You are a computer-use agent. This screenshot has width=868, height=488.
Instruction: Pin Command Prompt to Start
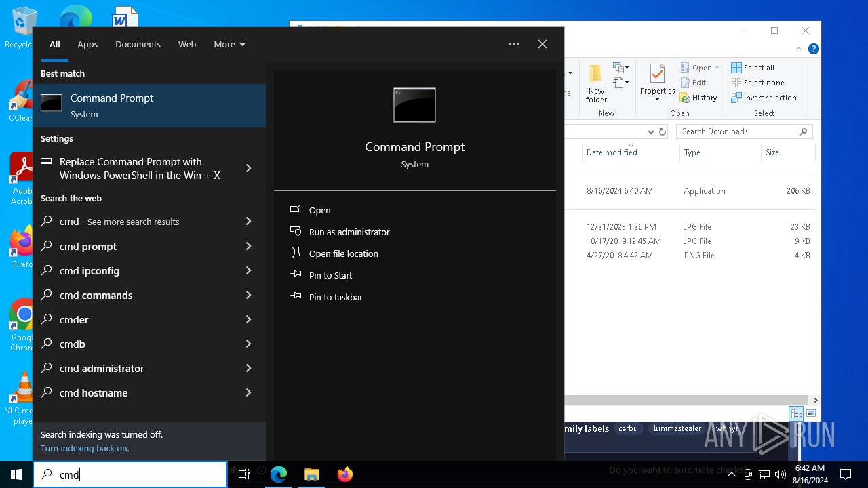[330, 275]
